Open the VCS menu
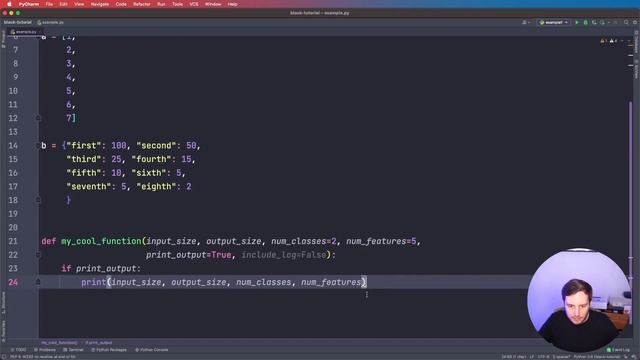 pos(194,4)
